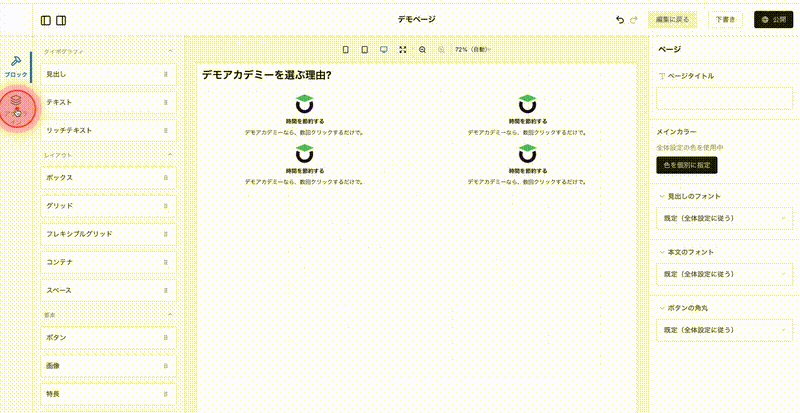Image resolution: width=800 pixels, height=413 pixels.
Task: Open the ブロック hammer tab
Action: [x=16, y=66]
